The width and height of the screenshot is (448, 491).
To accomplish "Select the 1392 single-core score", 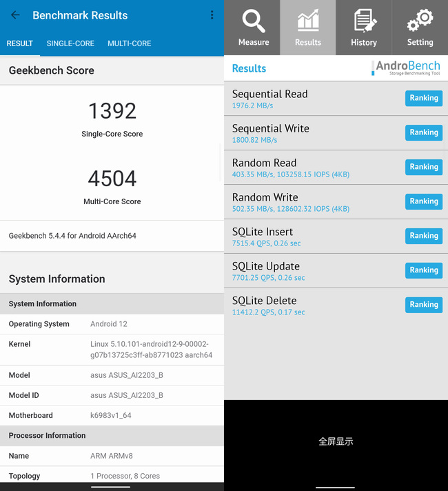I will coord(112,111).
